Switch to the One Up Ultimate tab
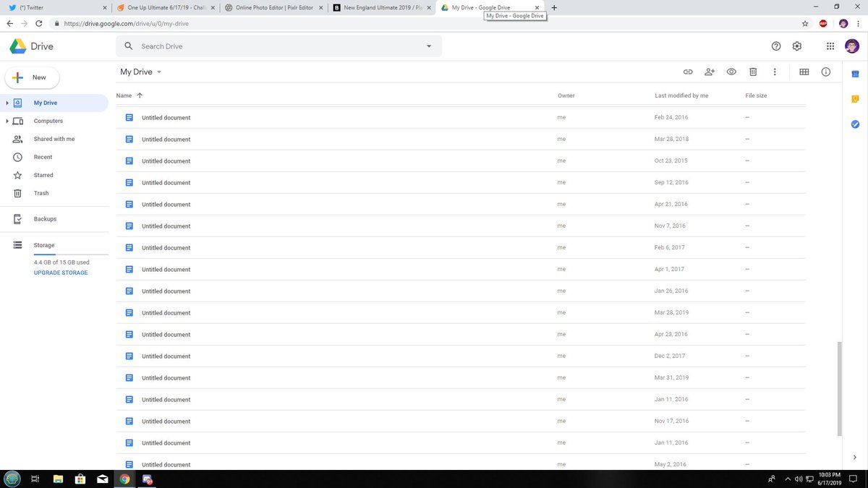Image resolution: width=868 pixels, height=488 pixels. coord(164,7)
